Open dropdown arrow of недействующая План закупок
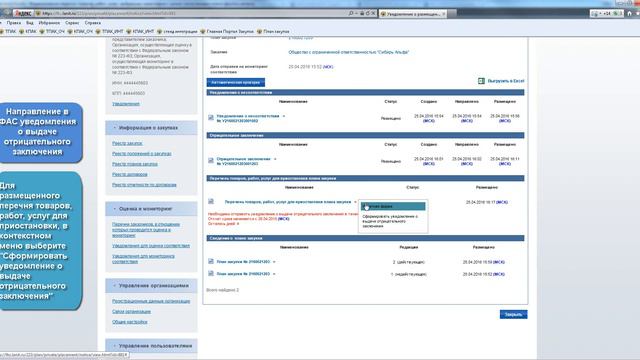This screenshot has width=640, height=360. click(274, 274)
